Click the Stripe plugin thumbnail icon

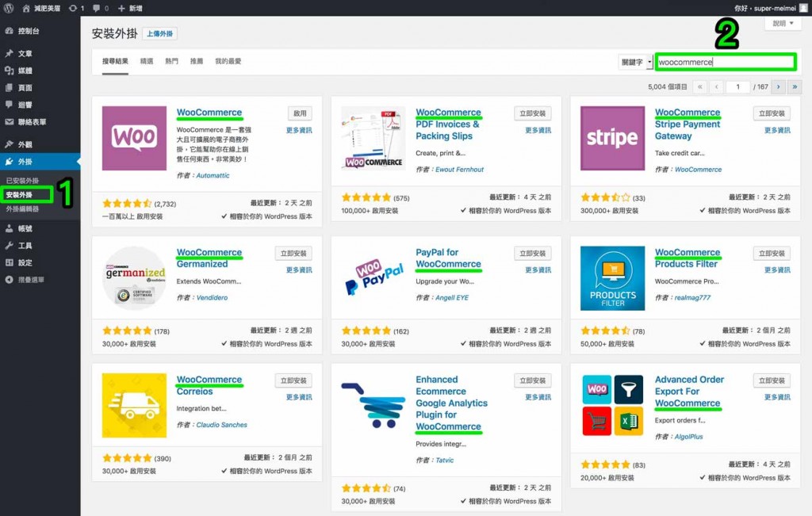[x=611, y=138]
